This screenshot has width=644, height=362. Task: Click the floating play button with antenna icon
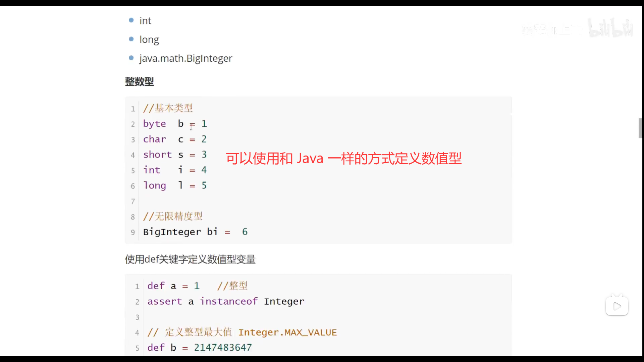(x=617, y=306)
